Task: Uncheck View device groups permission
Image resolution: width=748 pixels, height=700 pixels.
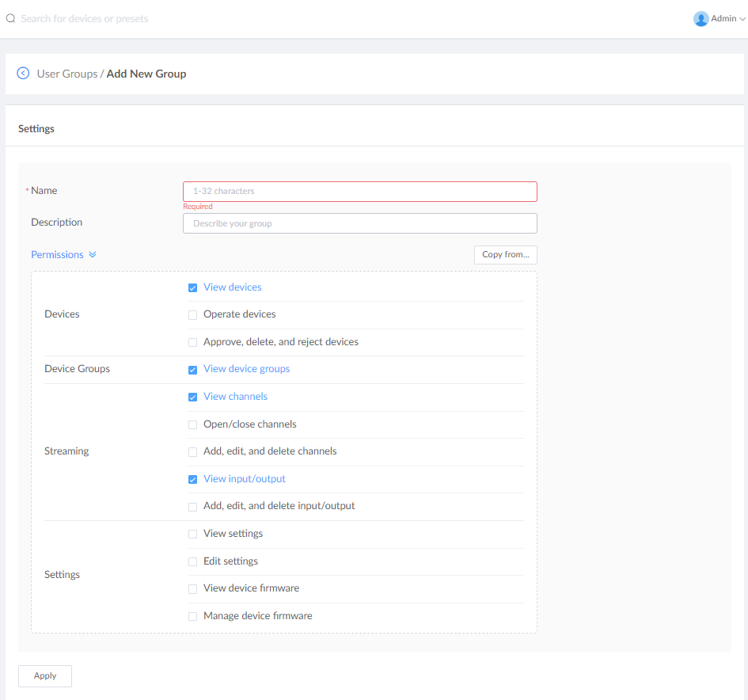Action: coord(192,370)
